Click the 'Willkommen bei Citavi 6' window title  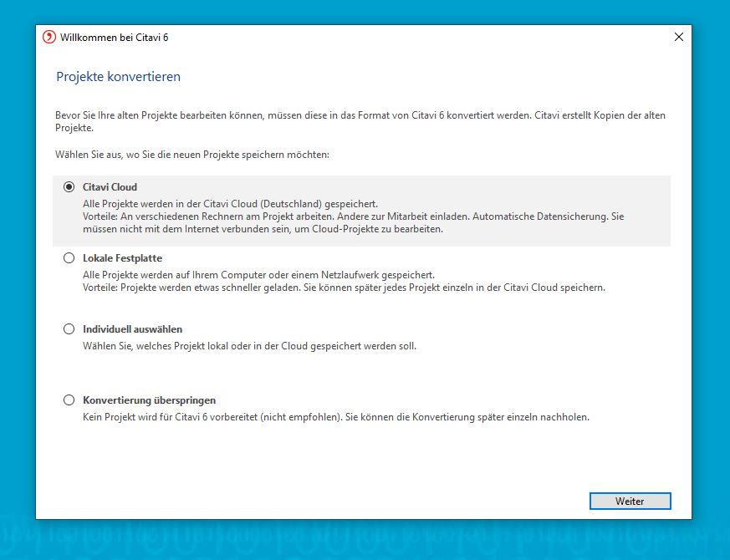[x=114, y=38]
